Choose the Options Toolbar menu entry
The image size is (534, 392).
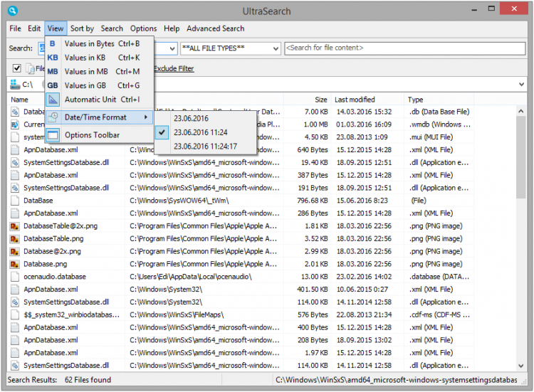(100, 135)
